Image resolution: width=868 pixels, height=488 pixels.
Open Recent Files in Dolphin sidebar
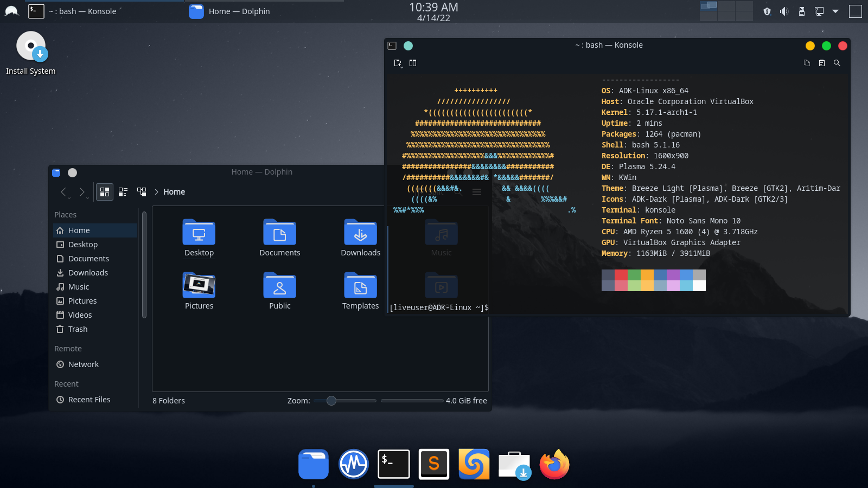[95, 400]
